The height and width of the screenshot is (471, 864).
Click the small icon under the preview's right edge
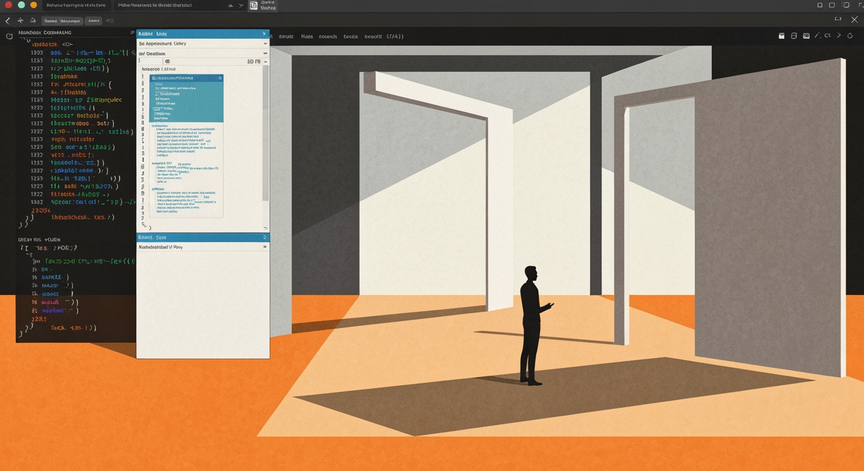click(265, 227)
